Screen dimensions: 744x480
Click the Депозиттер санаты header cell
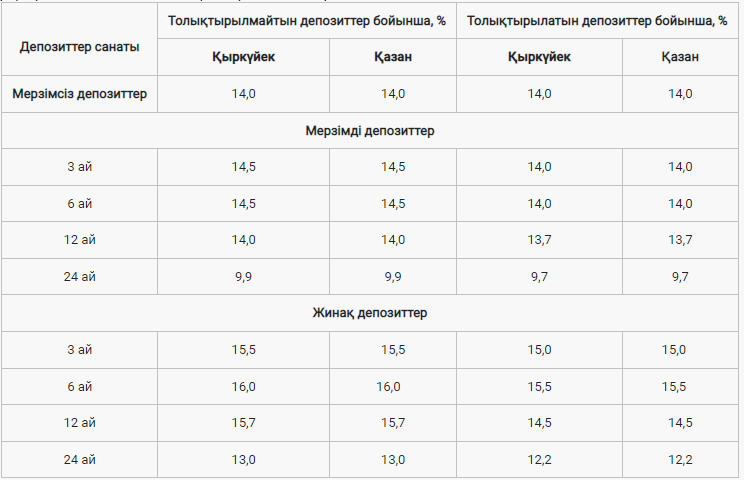point(79,47)
